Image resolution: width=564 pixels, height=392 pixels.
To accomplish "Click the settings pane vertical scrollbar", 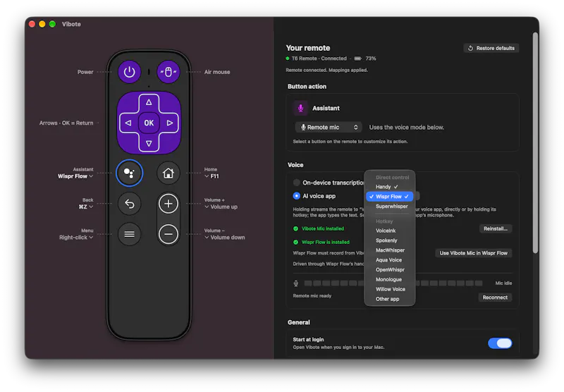I will click(x=535, y=143).
